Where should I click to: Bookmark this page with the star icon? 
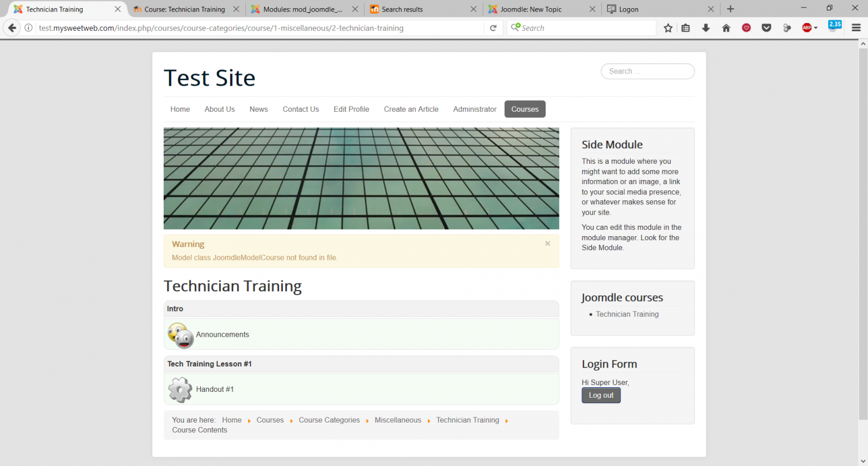pyautogui.click(x=668, y=28)
